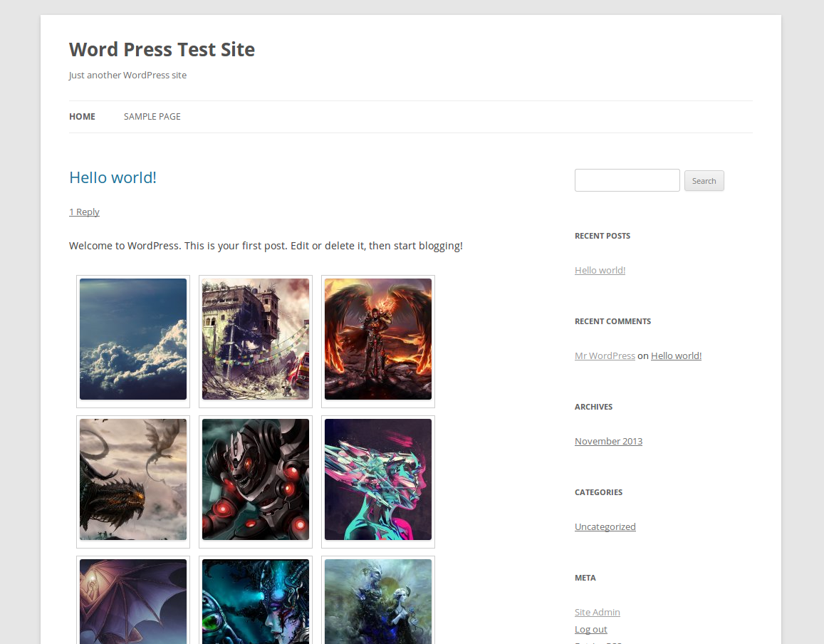
Task: Open the purple bat-wing dragon thumbnail
Action: pyautogui.click(x=133, y=601)
